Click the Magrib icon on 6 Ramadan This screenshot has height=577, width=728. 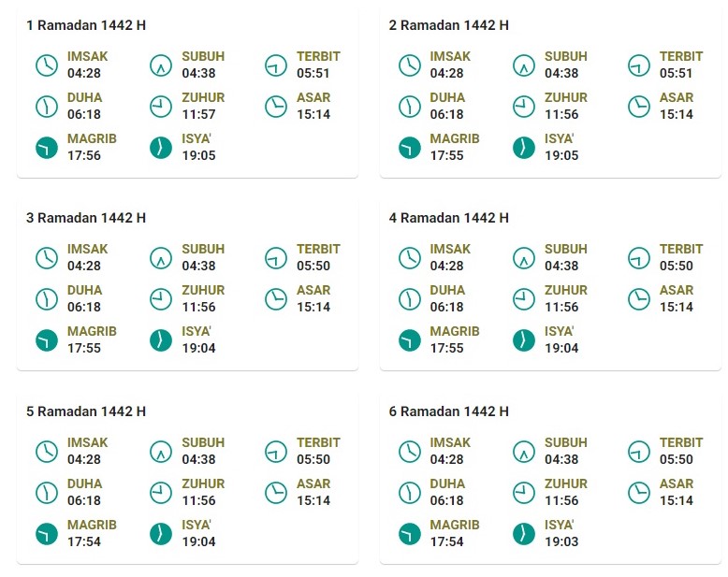[410, 534]
